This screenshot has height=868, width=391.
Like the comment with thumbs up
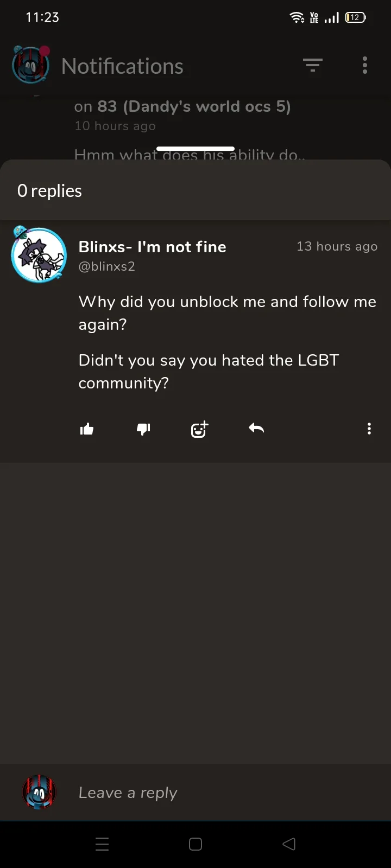(87, 429)
